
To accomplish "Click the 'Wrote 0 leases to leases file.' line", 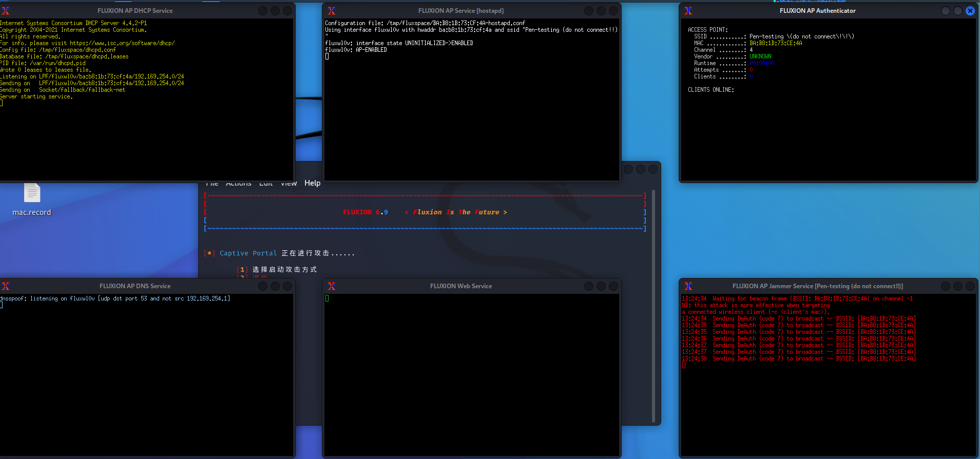I will (x=46, y=70).
